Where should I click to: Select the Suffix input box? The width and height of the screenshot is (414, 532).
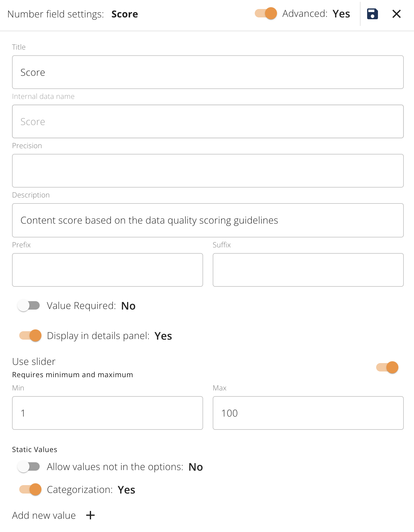click(x=308, y=270)
